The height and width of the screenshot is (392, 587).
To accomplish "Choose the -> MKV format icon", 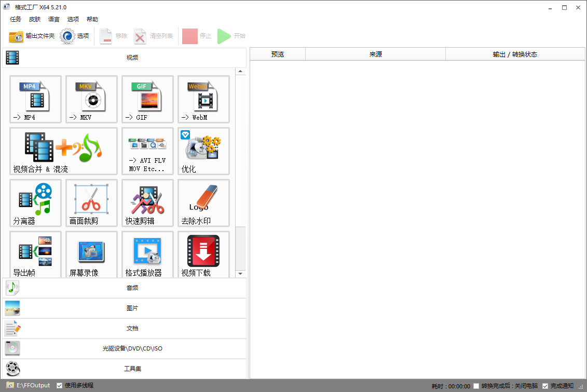I will pos(91,99).
